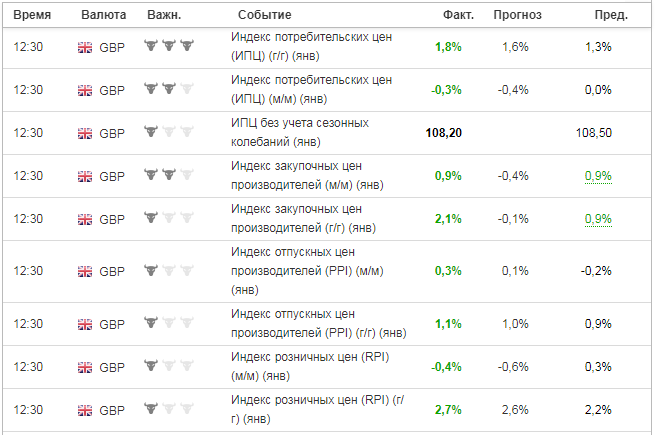Click the UK flag in CPI (г/г) row

pyautogui.click(x=85, y=47)
